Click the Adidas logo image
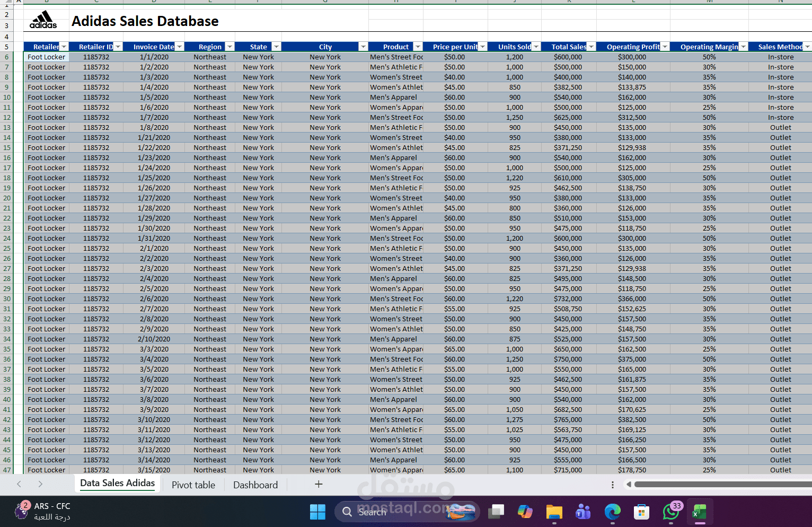812x527 pixels. coord(43,20)
